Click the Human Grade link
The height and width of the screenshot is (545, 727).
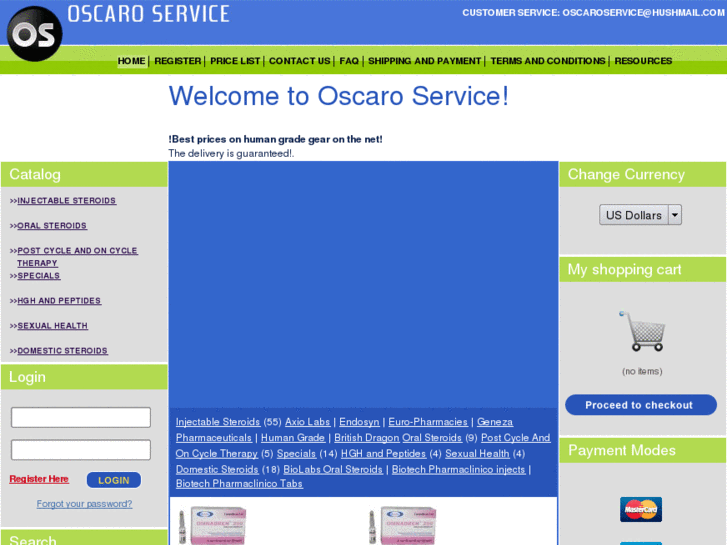coord(293,437)
